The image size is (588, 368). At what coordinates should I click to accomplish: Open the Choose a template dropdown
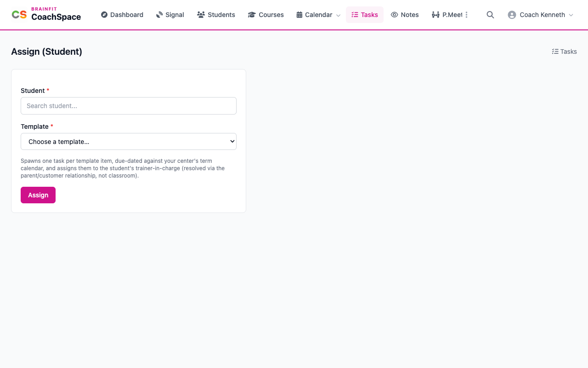click(129, 142)
